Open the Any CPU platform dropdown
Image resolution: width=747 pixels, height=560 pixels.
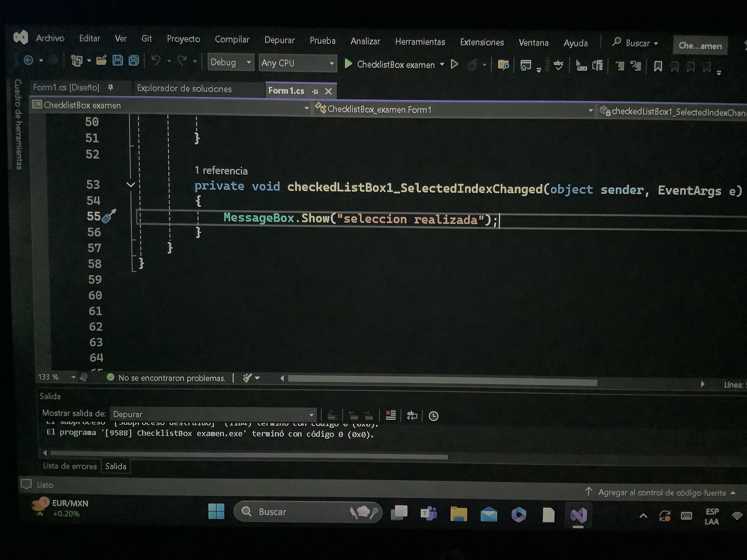click(x=298, y=63)
